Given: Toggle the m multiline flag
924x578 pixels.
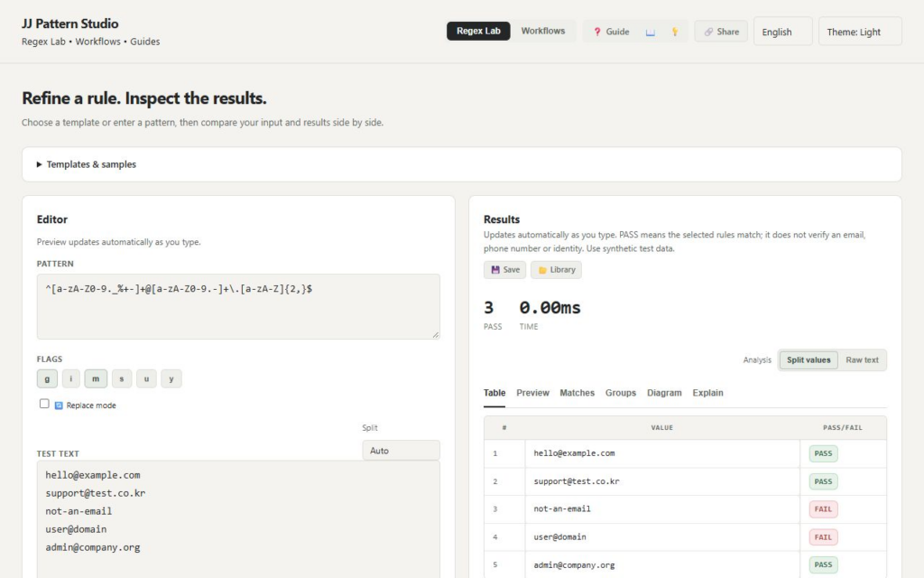Looking at the screenshot, I should click(x=96, y=378).
